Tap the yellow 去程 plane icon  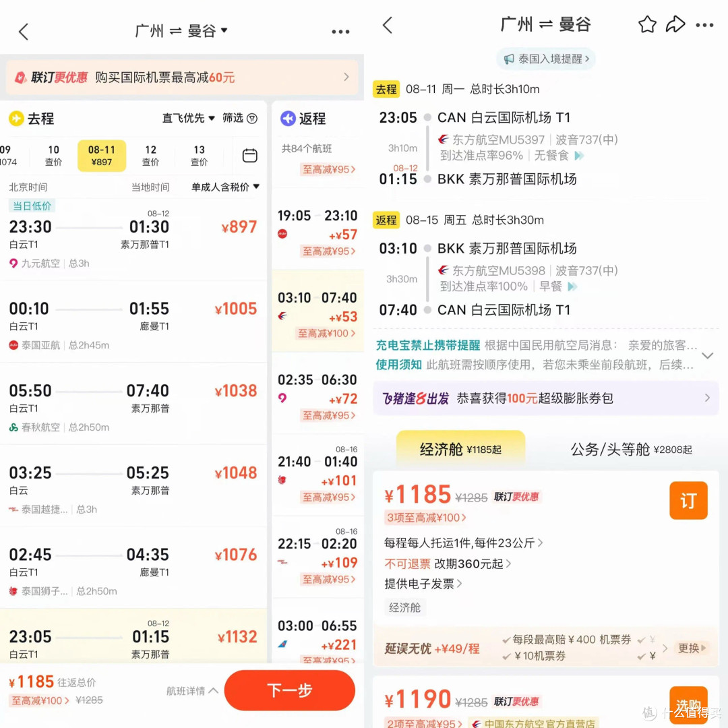(x=16, y=119)
